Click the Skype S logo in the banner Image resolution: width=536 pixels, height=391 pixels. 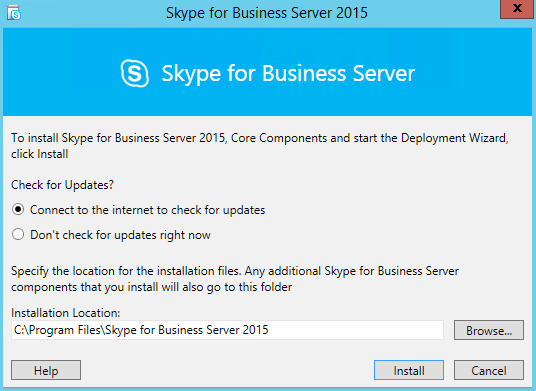coord(135,73)
